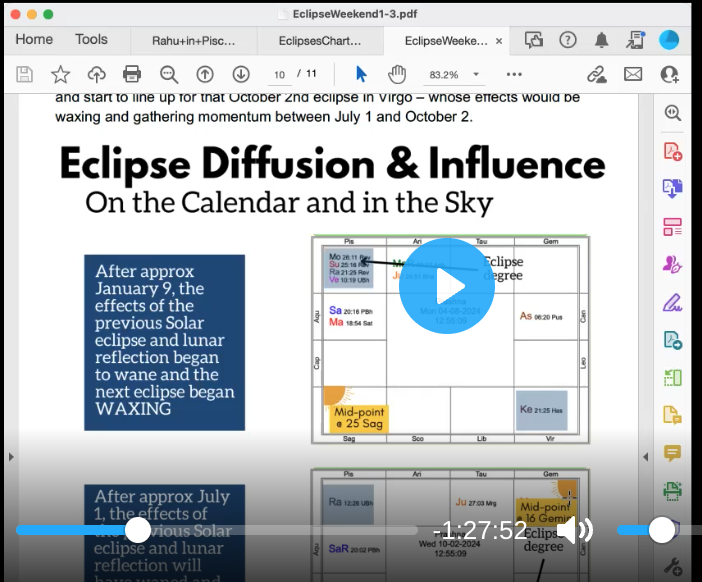Click the volume slider knob
Viewport: 702px width, 582px height.
661,530
